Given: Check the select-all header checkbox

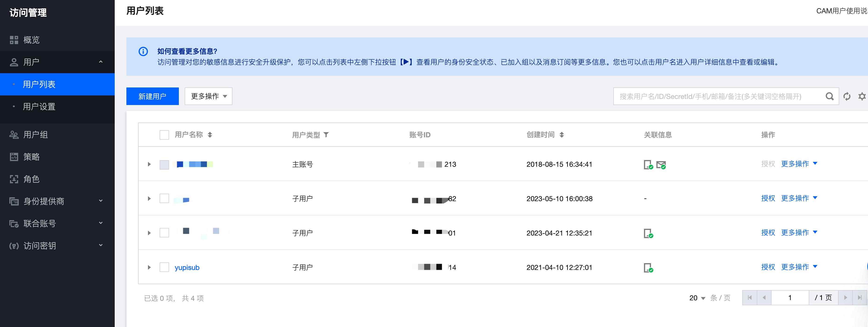Looking at the screenshot, I should [164, 135].
